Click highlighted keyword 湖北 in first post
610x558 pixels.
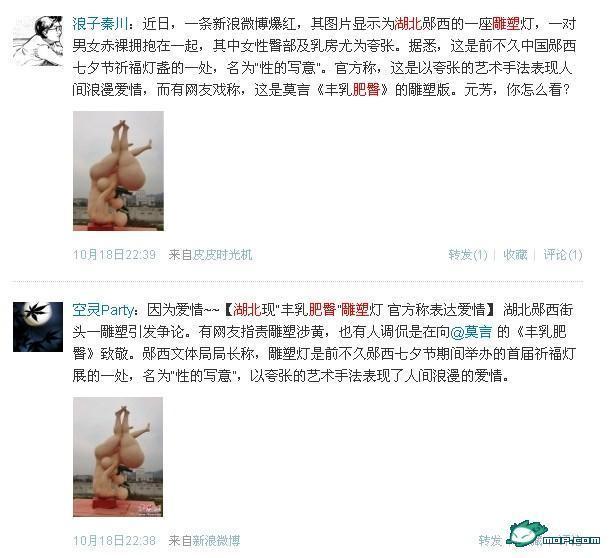pos(408,24)
